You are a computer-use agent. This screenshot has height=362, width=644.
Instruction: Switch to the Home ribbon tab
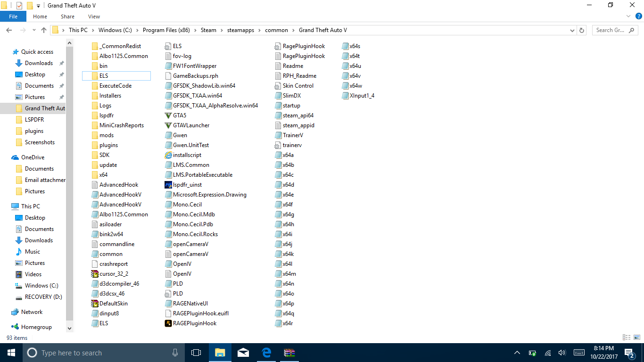pyautogui.click(x=40, y=16)
